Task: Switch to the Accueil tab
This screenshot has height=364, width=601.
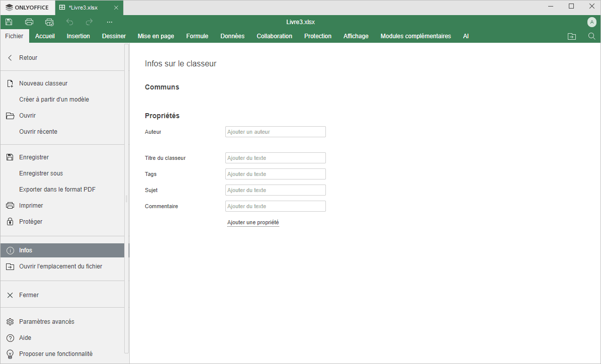Action: (45, 36)
